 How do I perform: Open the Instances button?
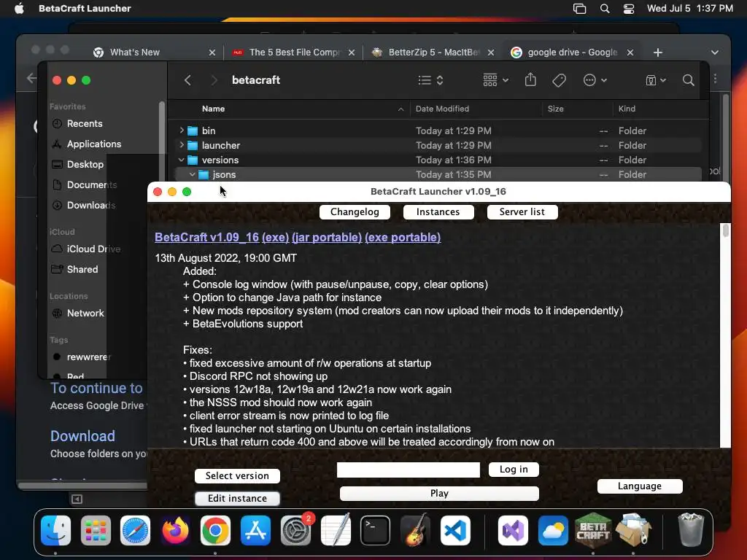tap(438, 212)
